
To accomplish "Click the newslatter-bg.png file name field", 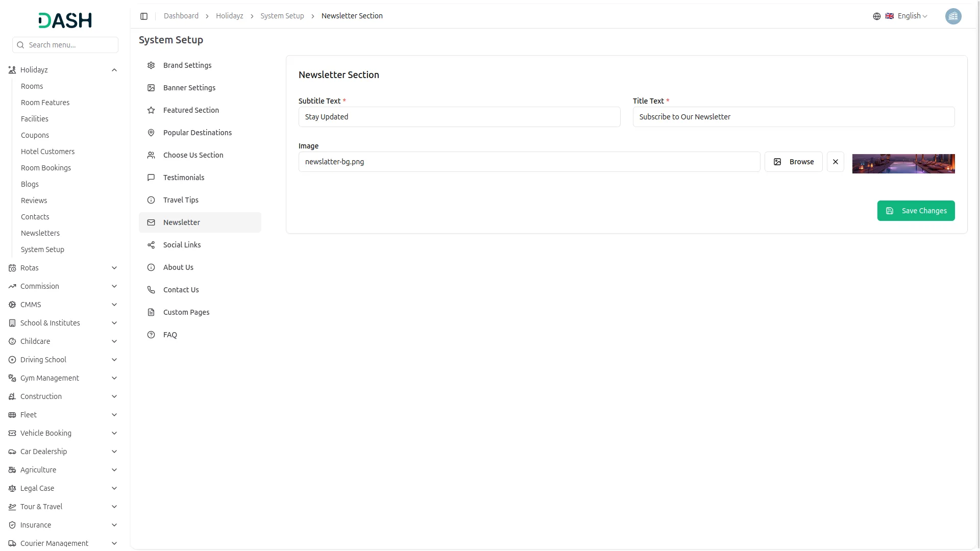I will click(529, 162).
